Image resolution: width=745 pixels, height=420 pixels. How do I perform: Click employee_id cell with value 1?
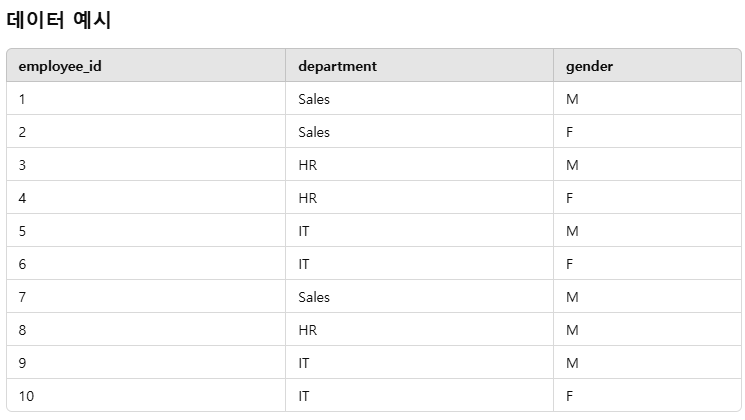(146, 98)
